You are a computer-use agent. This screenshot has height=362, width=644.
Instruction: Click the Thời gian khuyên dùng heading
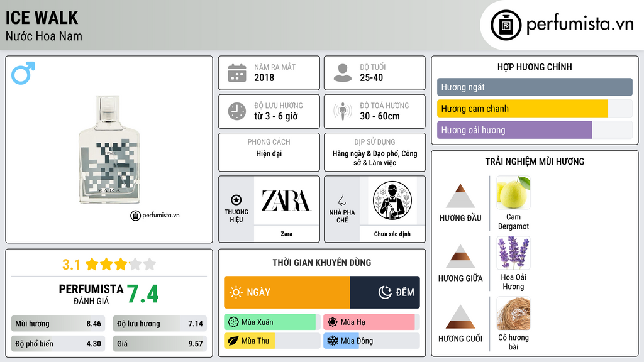(322, 262)
